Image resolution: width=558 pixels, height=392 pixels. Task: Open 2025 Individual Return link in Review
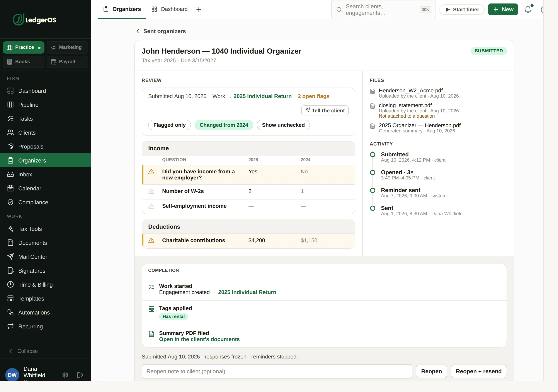[262, 96]
